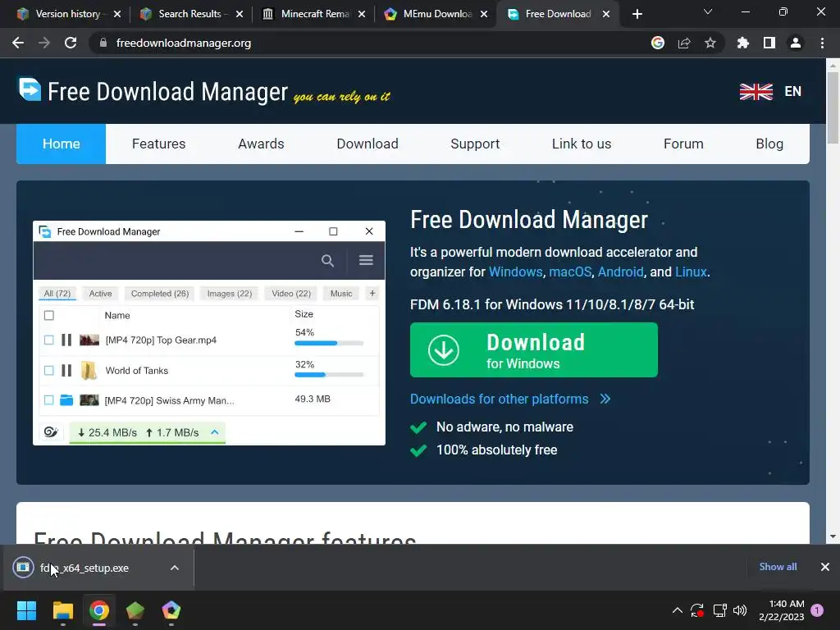Viewport: 840px width, 630px height.
Task: Go back with the browser back arrow
Action: (x=18, y=43)
